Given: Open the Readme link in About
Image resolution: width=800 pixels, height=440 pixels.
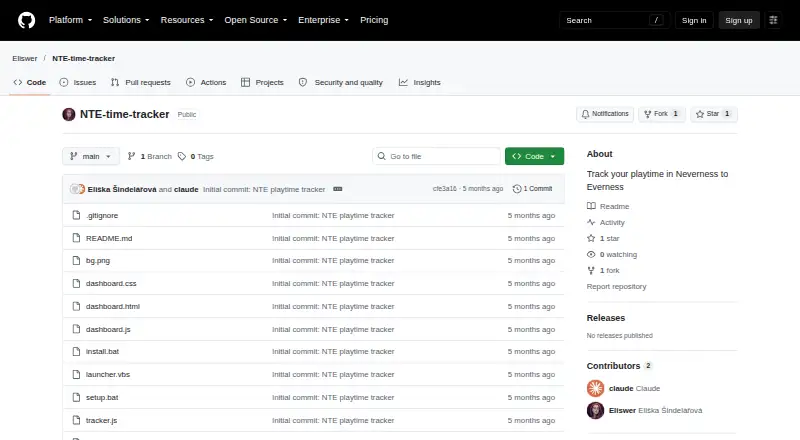Looking at the screenshot, I should (608, 206).
